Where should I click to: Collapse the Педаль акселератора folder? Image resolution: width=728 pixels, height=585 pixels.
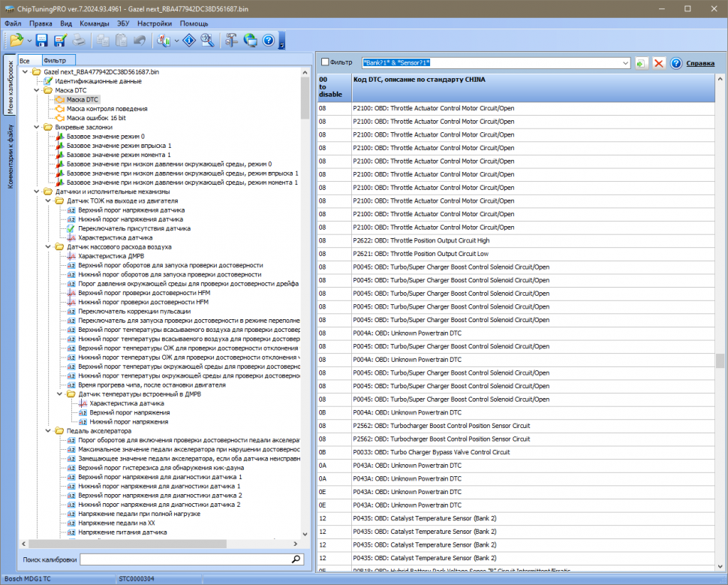click(x=49, y=431)
